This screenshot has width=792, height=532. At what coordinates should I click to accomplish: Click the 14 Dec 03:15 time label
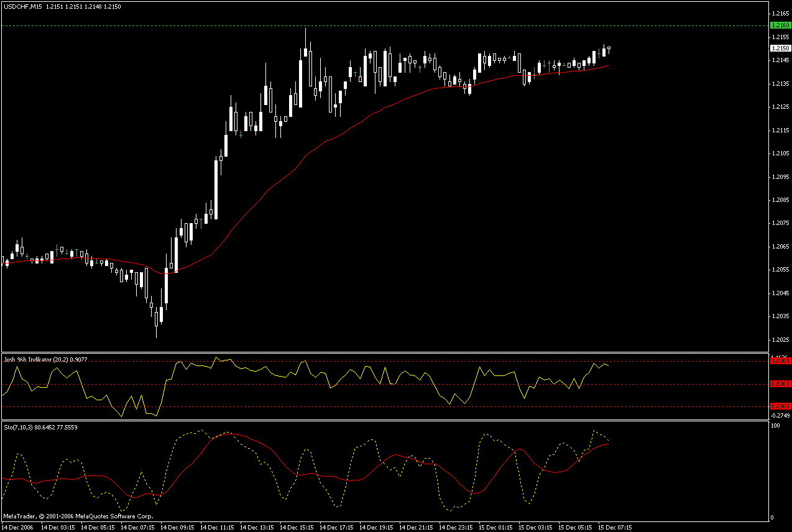[x=58, y=527]
